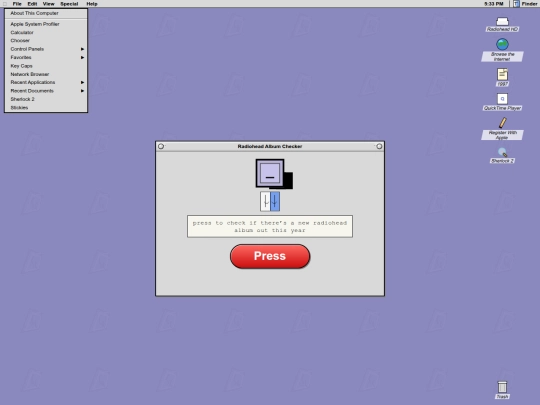The height and width of the screenshot is (405, 540).
Task: Open the Radiohead HD drive icon
Action: [x=502, y=22]
